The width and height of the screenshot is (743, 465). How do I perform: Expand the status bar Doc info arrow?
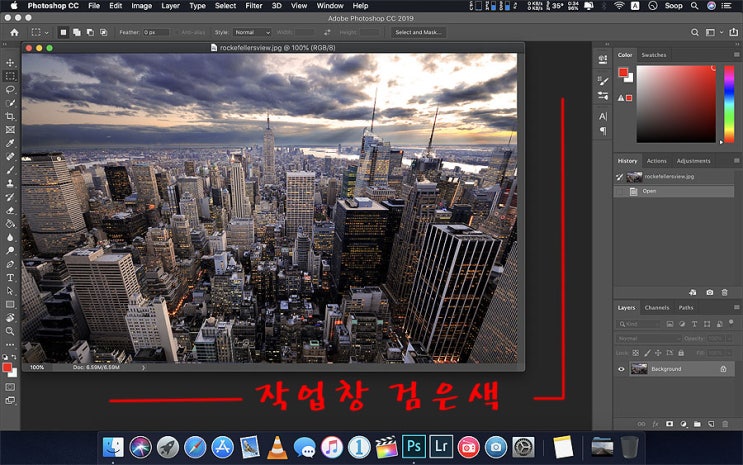144,367
